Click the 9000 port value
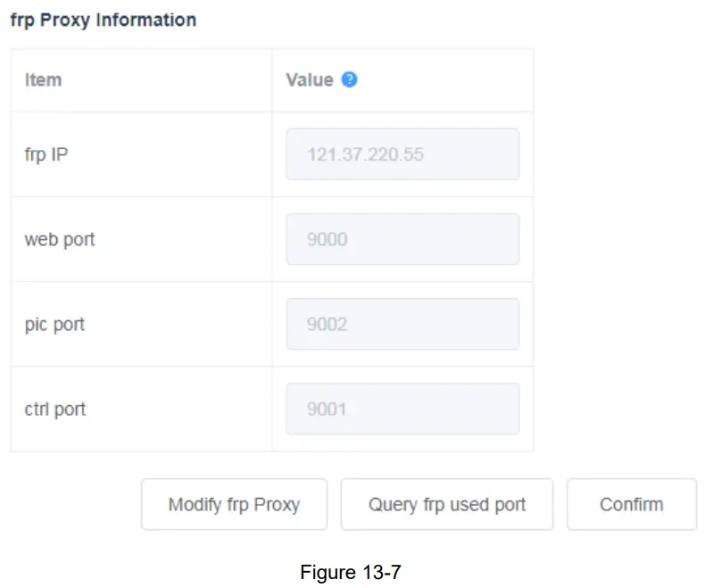This screenshot has width=705, height=588. (x=327, y=239)
